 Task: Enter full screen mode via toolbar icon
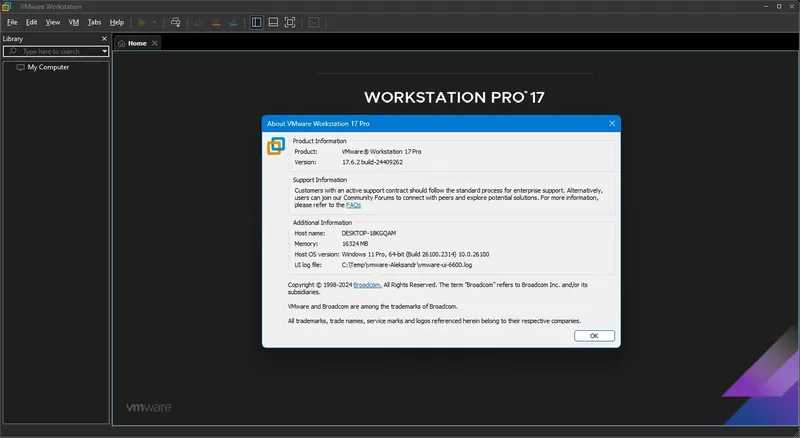[290, 22]
